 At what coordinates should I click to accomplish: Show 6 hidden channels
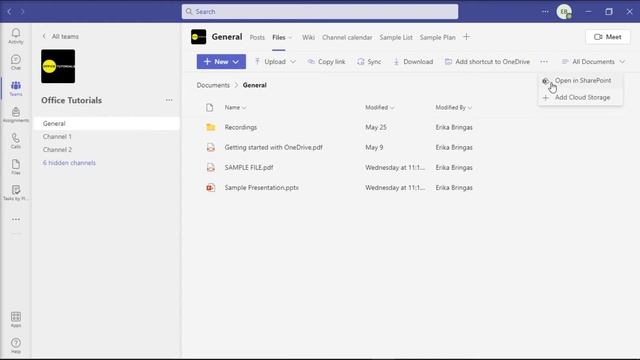69,163
